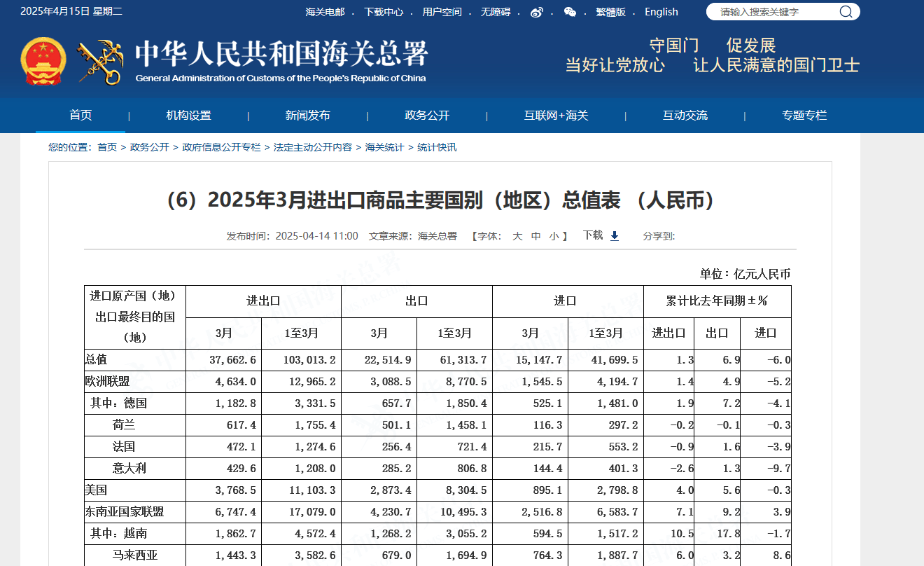Click the site title 中华人民共和国海关总署
The image size is (924, 566).
[x=281, y=53]
